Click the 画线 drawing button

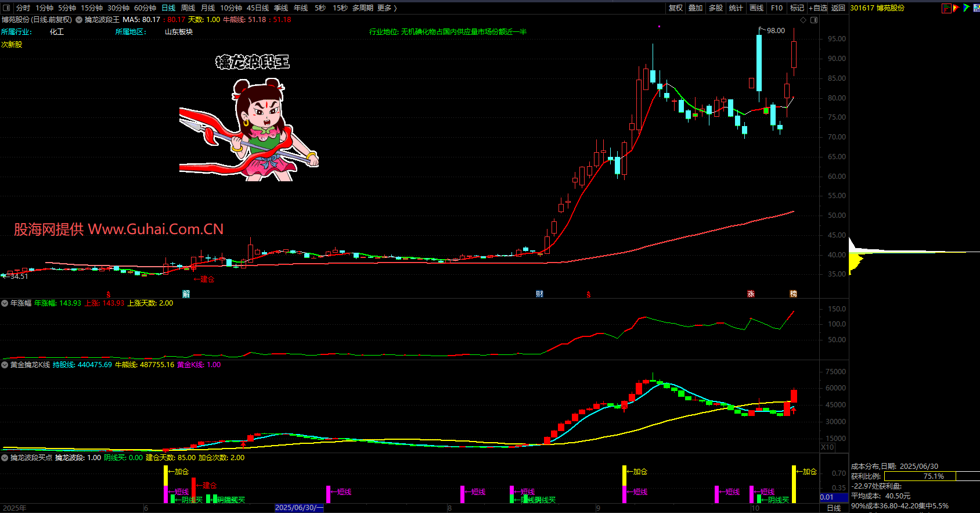click(756, 8)
